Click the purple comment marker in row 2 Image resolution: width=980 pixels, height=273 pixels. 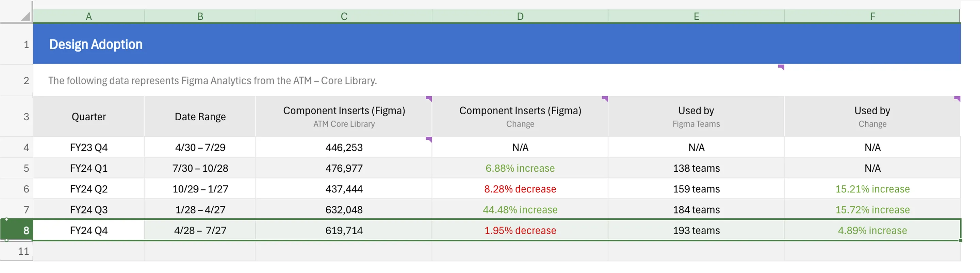781,67
